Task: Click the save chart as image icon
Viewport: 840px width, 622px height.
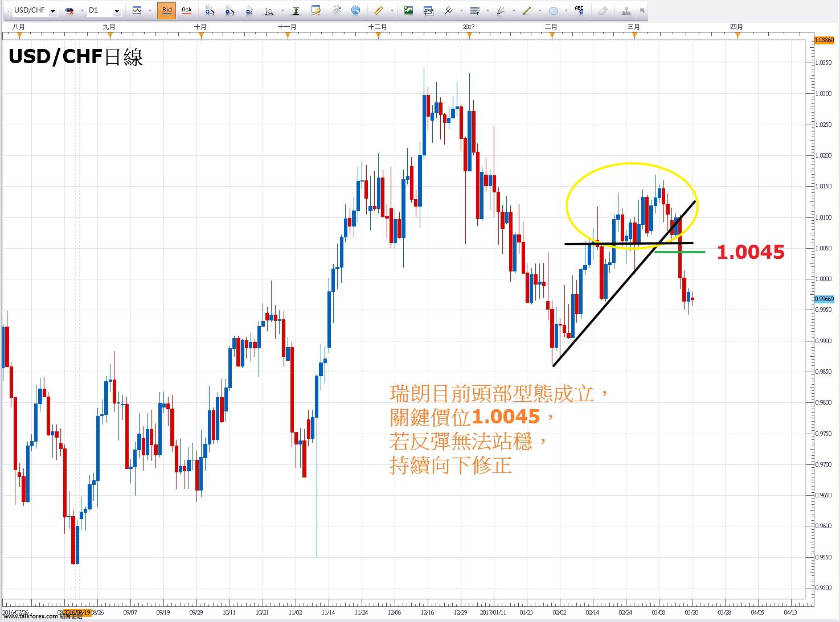Action: point(408,10)
